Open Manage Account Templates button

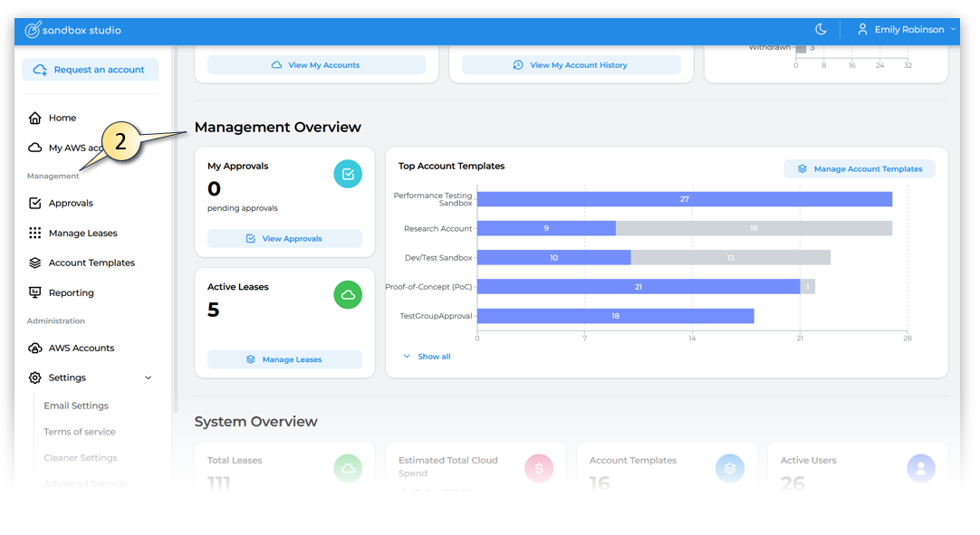859,169
